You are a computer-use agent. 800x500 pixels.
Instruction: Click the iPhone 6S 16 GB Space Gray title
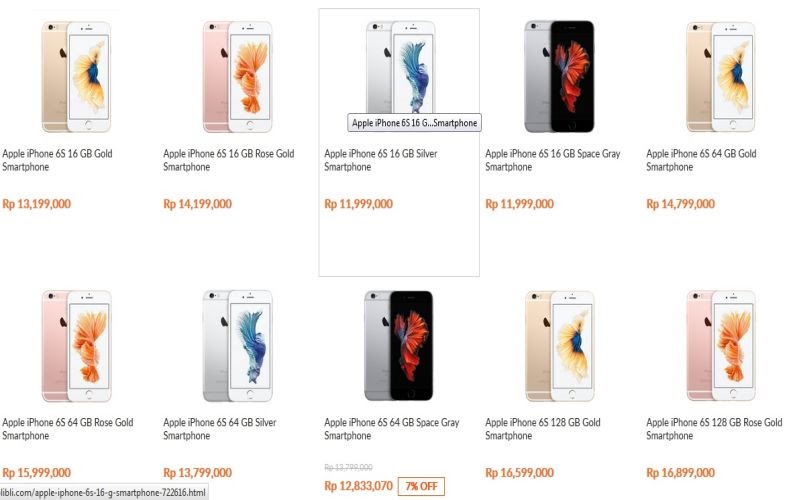coord(553,160)
